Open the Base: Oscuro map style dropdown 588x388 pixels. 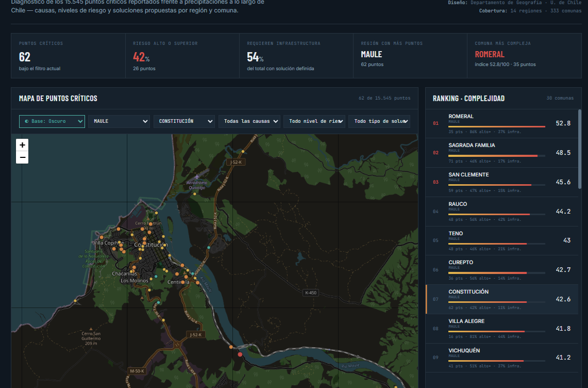(52, 121)
